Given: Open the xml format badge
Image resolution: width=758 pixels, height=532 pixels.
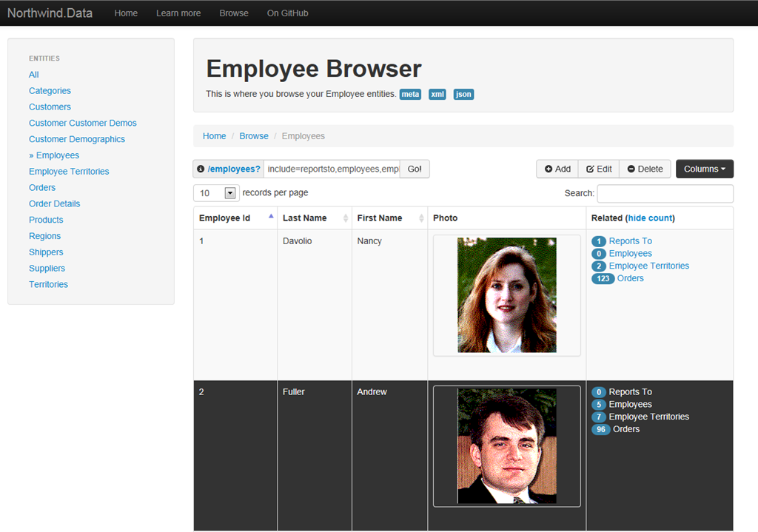Looking at the screenshot, I should coord(437,94).
